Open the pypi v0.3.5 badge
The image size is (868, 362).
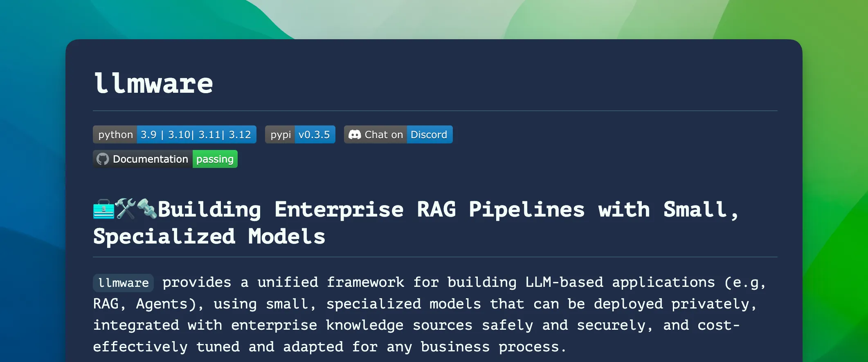pyautogui.click(x=300, y=134)
